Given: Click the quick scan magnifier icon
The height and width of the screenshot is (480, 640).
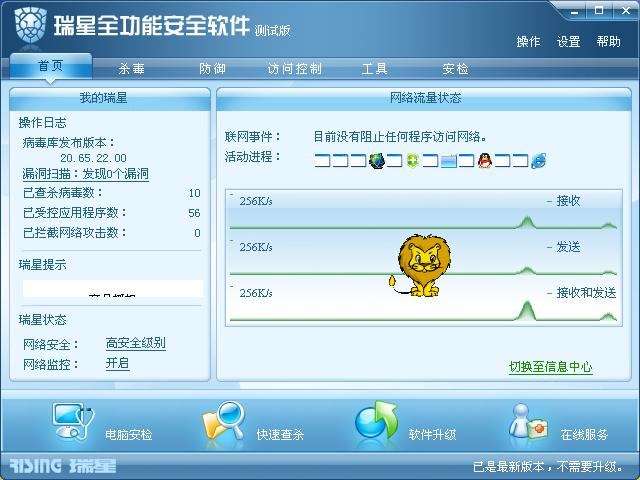Looking at the screenshot, I should (224, 420).
